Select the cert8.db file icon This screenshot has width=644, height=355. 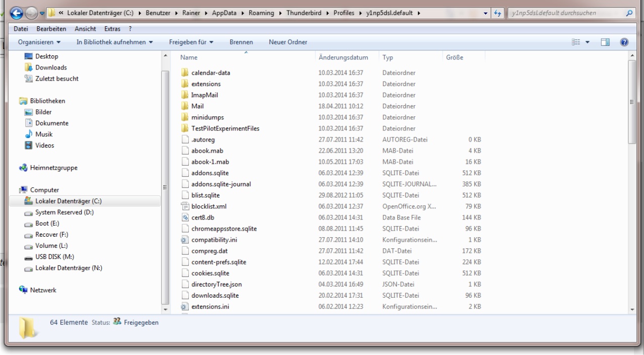(x=185, y=218)
